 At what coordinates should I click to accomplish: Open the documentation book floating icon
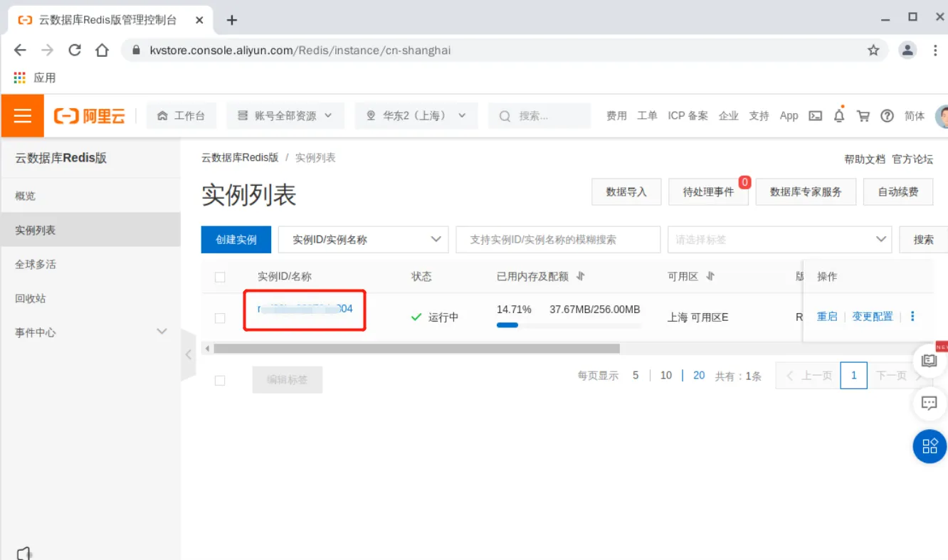click(929, 361)
